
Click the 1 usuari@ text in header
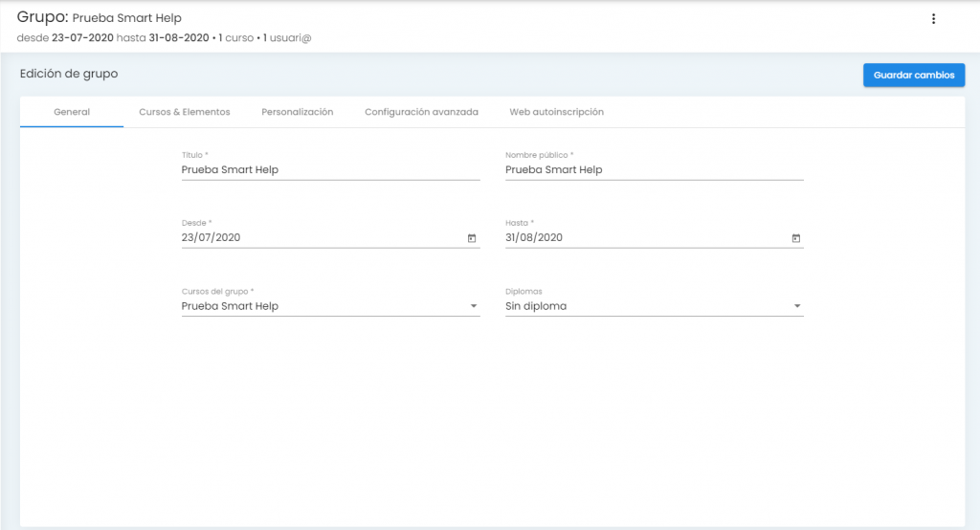(287, 38)
